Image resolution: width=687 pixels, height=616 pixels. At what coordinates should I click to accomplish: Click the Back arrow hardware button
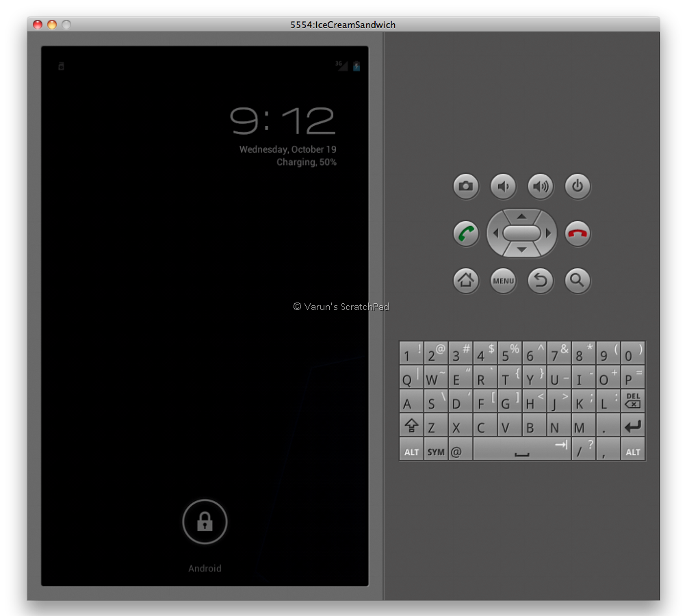click(x=540, y=281)
